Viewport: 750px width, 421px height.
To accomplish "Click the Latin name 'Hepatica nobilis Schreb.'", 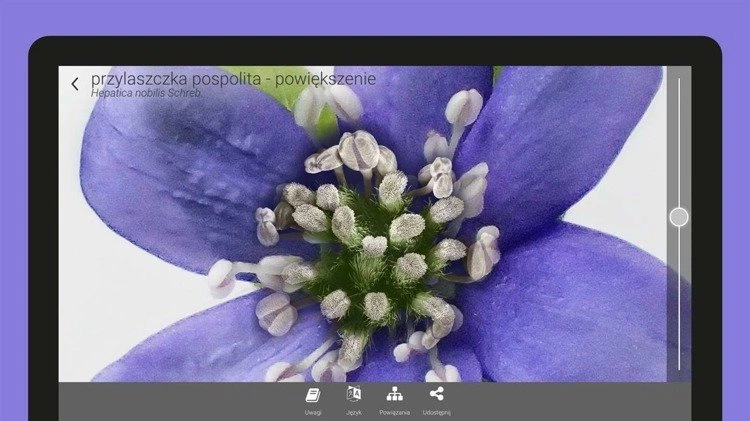I will pos(147,93).
